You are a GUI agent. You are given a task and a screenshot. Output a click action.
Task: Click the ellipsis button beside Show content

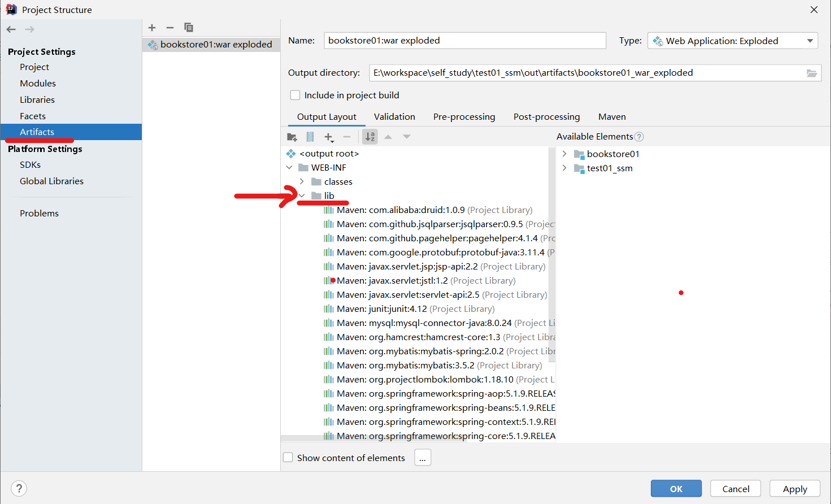tap(423, 458)
